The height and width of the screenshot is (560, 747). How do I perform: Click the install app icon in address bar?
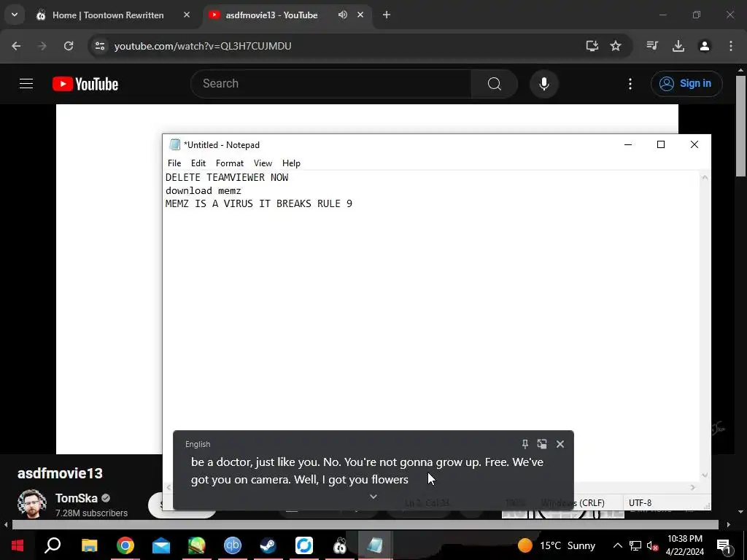[592, 46]
